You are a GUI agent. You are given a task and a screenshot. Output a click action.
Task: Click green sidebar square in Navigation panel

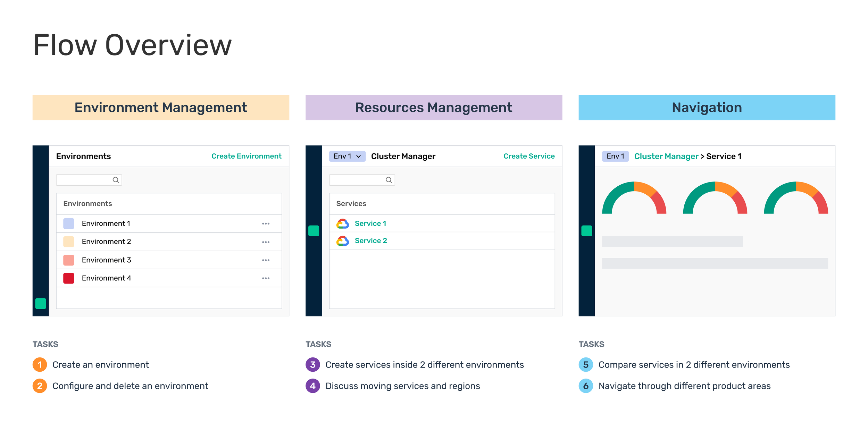(586, 231)
